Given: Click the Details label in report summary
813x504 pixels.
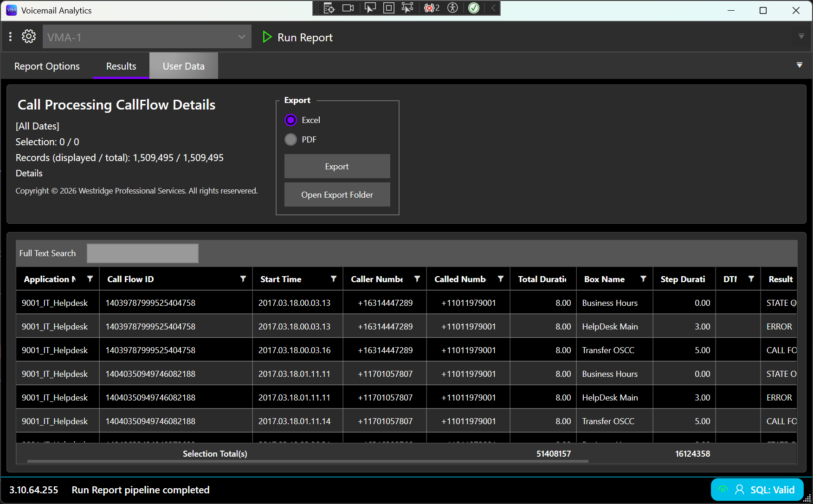Looking at the screenshot, I should coord(29,173).
